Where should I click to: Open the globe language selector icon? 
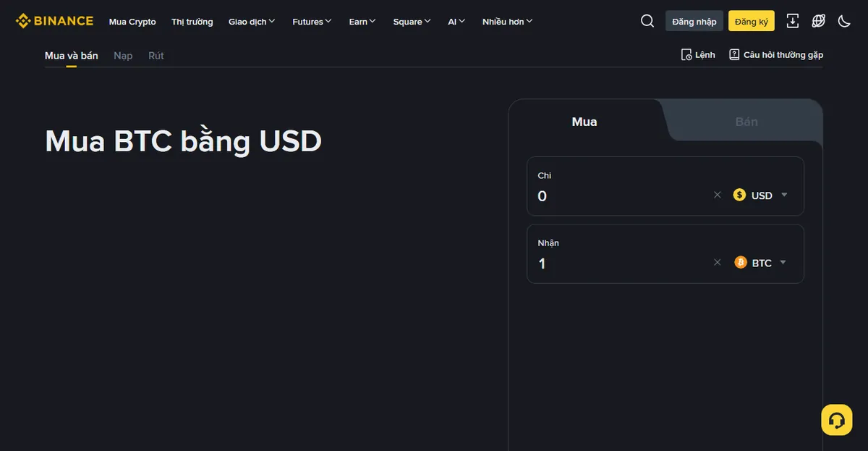tap(819, 21)
